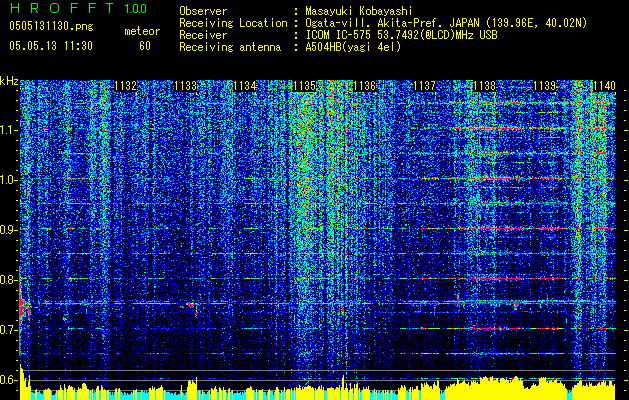The height and width of the screenshot is (400, 629).
Task: Click the meteor count value 60
Action: [145, 46]
